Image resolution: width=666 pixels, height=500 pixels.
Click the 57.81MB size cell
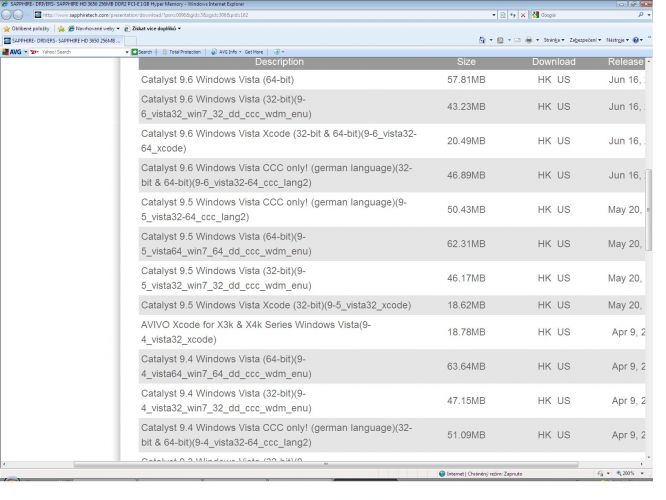coord(466,80)
